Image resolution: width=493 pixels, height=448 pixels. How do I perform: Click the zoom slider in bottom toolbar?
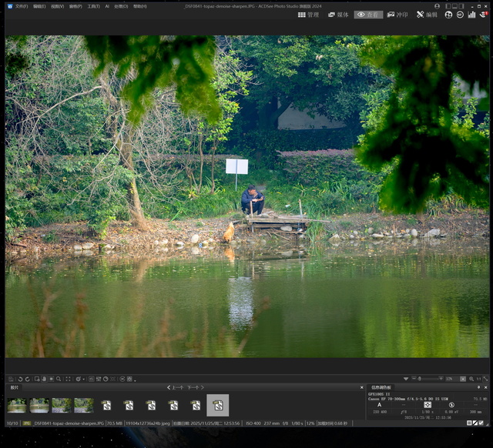(x=427, y=379)
